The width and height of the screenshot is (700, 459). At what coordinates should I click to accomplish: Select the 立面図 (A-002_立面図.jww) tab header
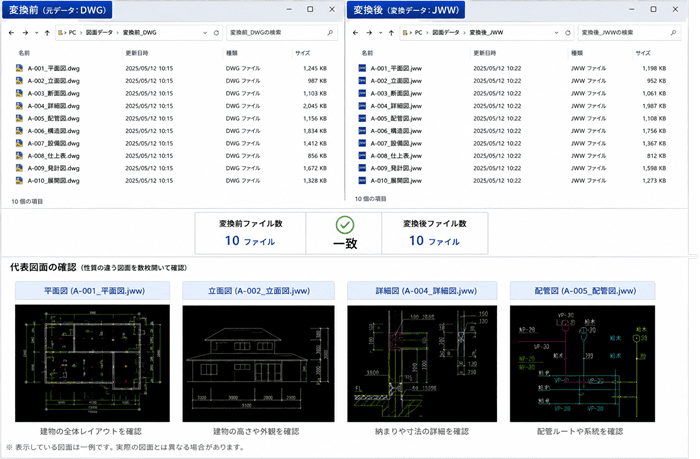click(x=258, y=291)
